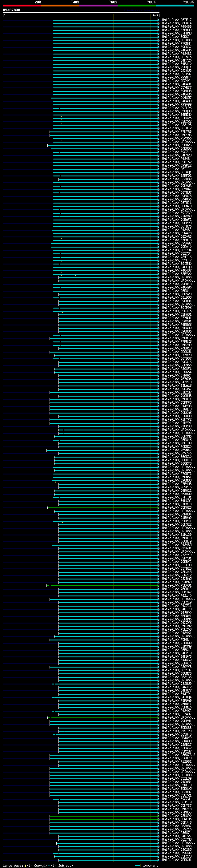
Task: Select hit label UniRef100_B9S7J9
Action: (176, 152)
